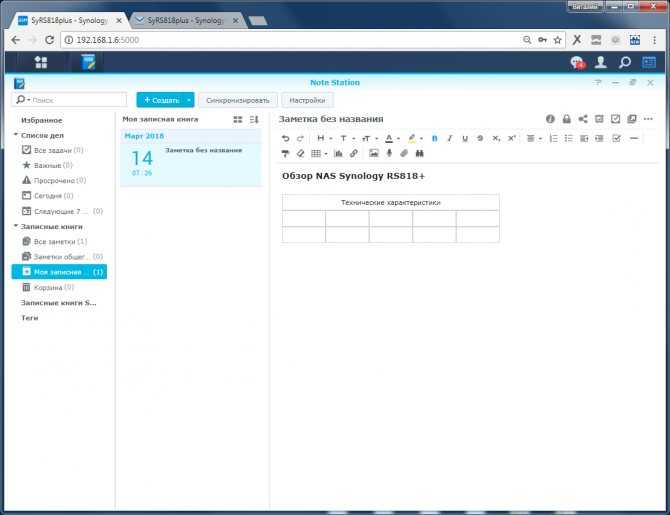Open the to-do checkmark icon above the editor
The width and height of the screenshot is (670, 515).
tap(615, 119)
